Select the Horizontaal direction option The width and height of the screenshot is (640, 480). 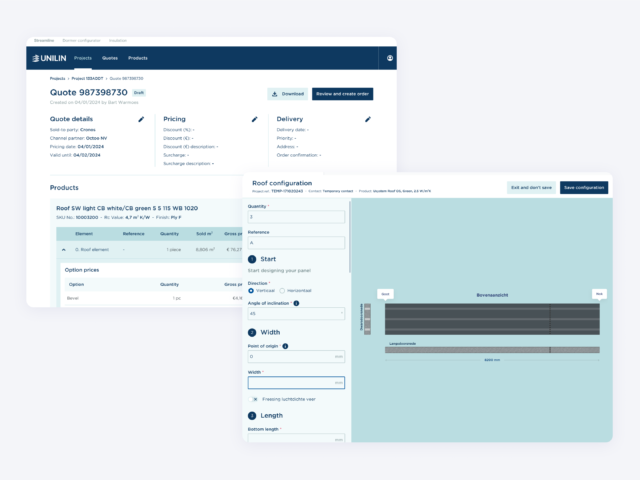pos(283,290)
